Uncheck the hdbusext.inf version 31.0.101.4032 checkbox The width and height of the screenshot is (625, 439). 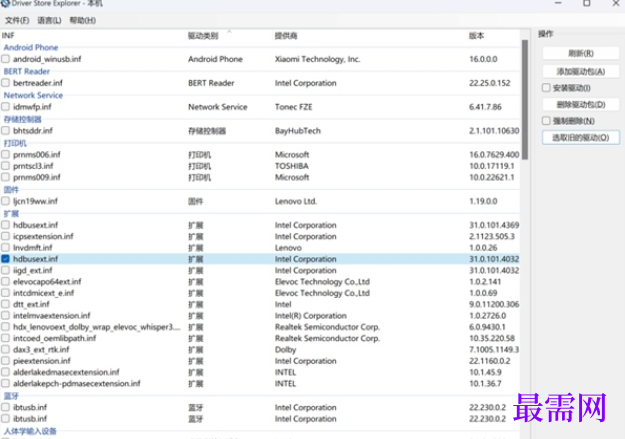pyautogui.click(x=6, y=259)
